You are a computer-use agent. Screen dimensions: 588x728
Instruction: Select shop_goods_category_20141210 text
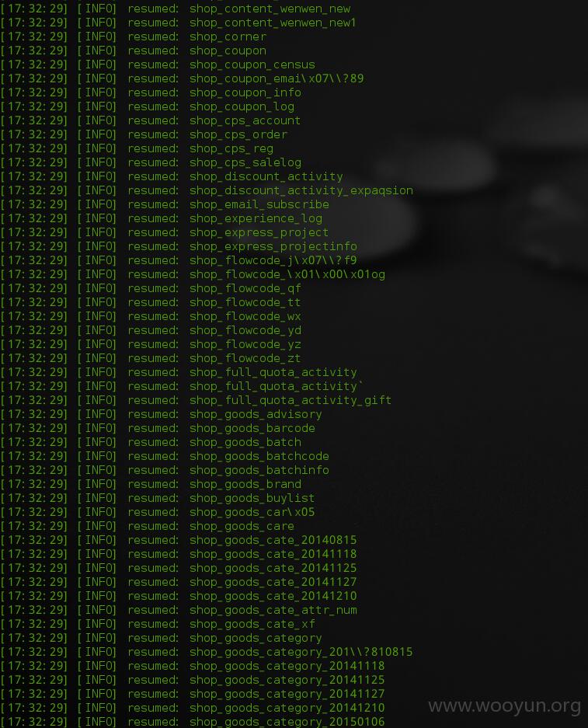287,708
